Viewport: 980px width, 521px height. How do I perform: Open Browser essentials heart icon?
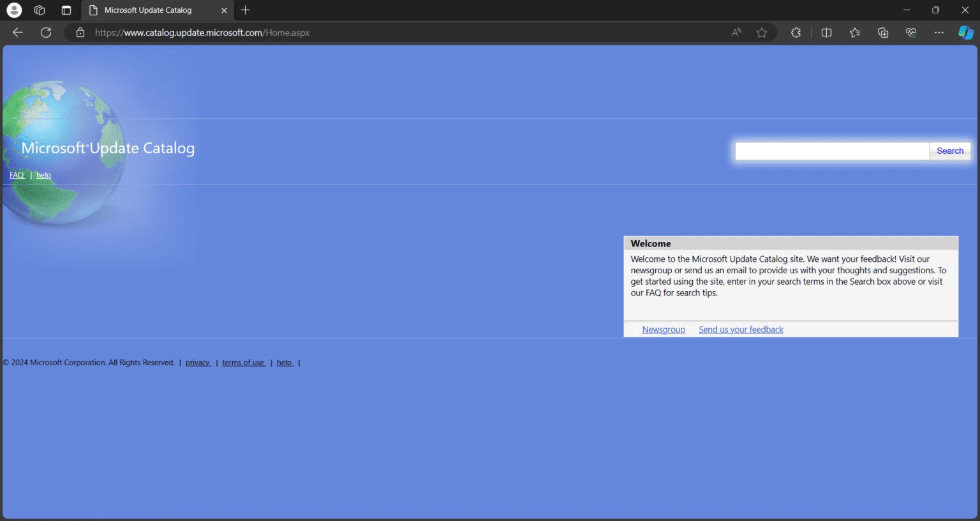(911, 33)
